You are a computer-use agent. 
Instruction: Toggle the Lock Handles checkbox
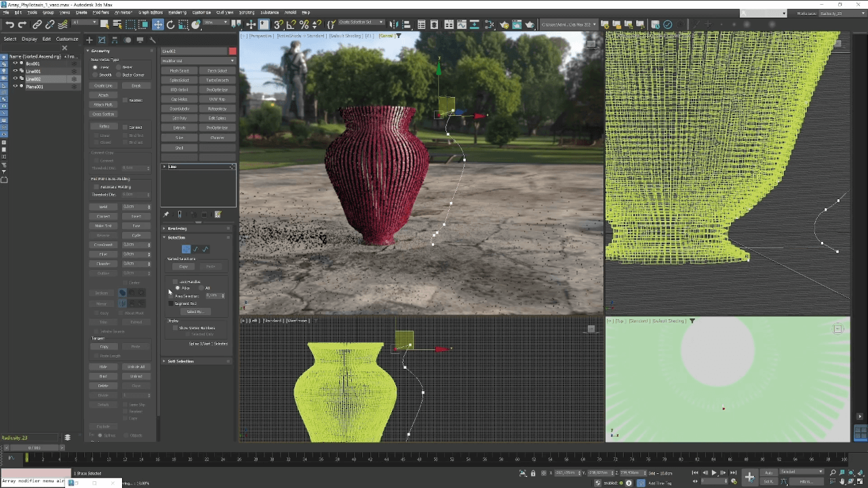[175, 281]
